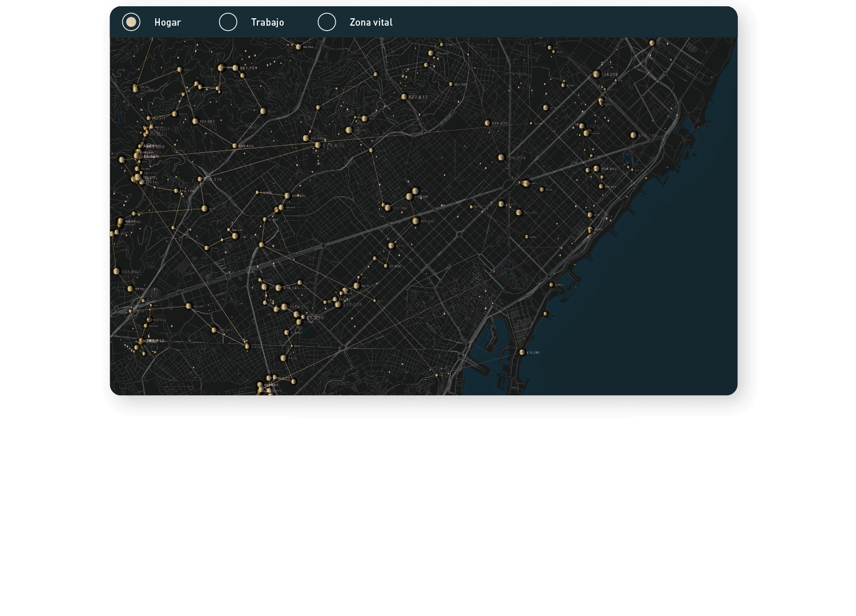
Task: Click the Zona vital text label
Action: (x=371, y=22)
